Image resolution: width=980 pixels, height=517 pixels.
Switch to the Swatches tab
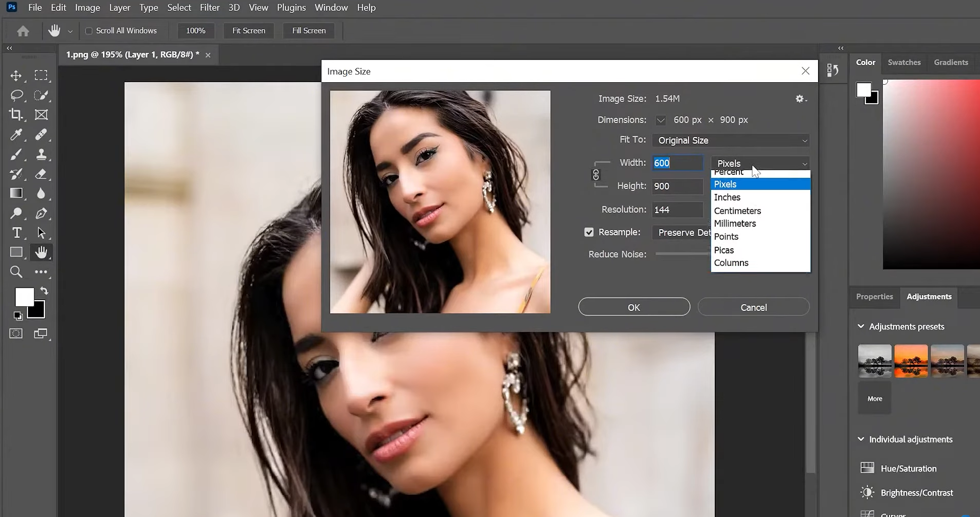coord(903,62)
